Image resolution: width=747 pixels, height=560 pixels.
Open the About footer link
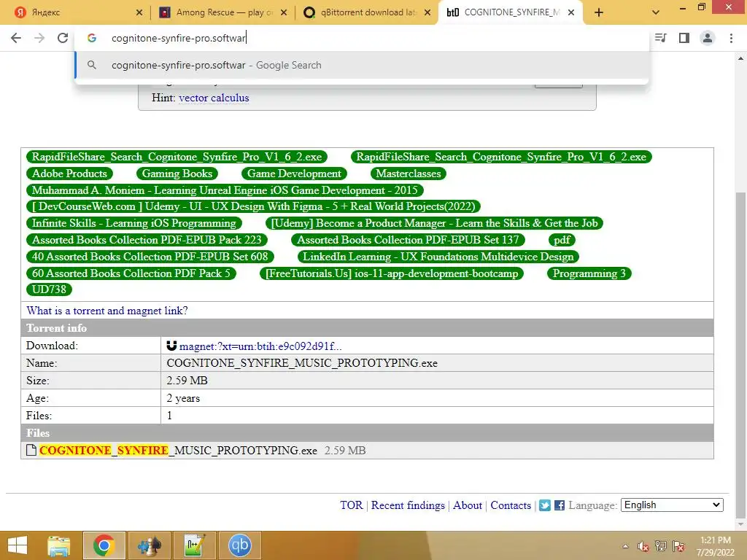(468, 505)
